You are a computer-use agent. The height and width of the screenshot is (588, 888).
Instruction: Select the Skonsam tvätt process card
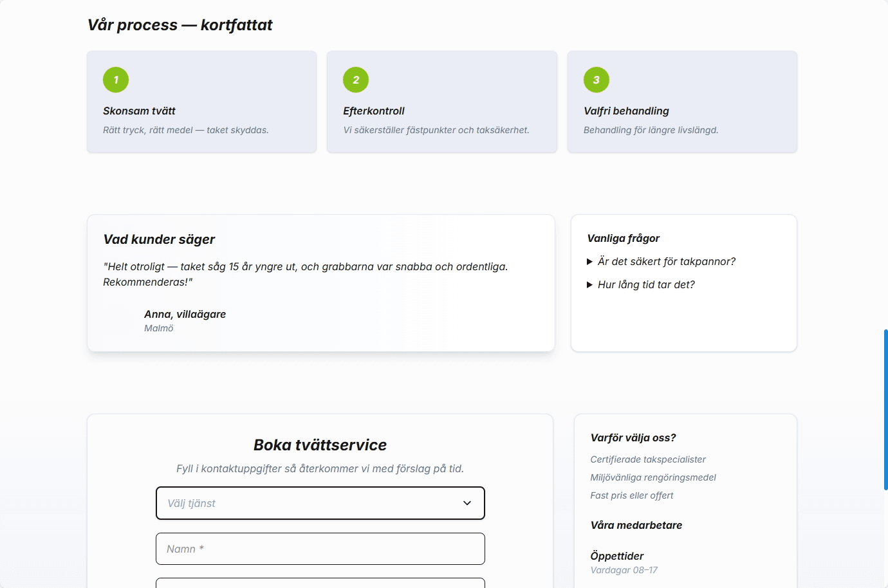(201, 102)
